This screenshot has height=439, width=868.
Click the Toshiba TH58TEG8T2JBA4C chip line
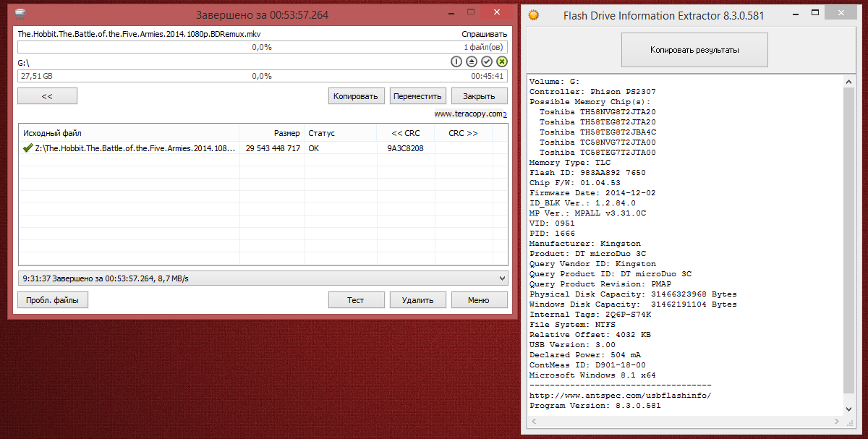pyautogui.click(x=597, y=132)
